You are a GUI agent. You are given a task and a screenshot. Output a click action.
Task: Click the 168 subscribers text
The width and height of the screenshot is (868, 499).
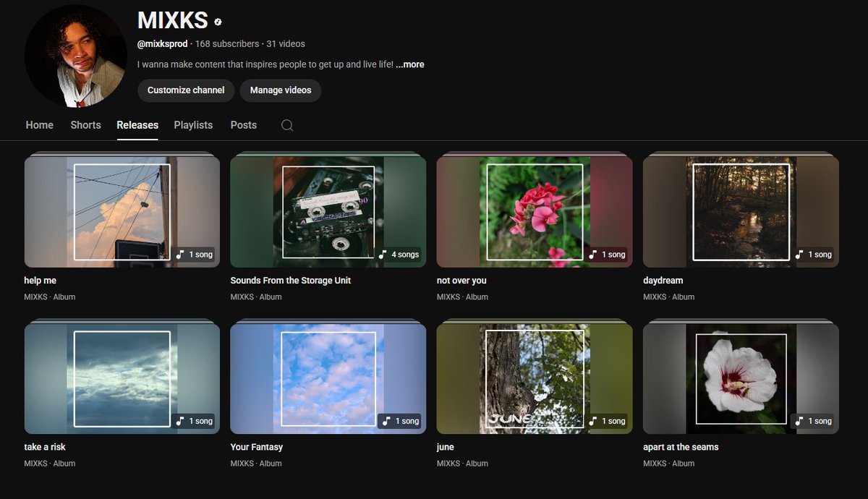[226, 44]
